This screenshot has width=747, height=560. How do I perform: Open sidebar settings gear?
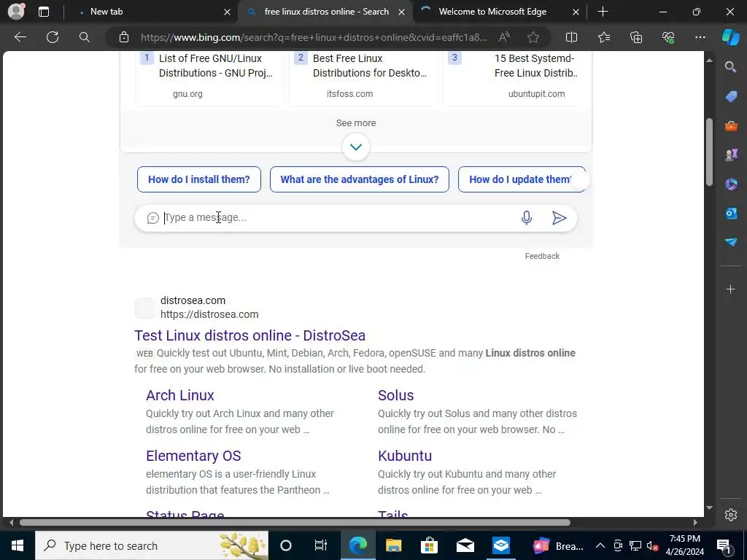(x=731, y=515)
